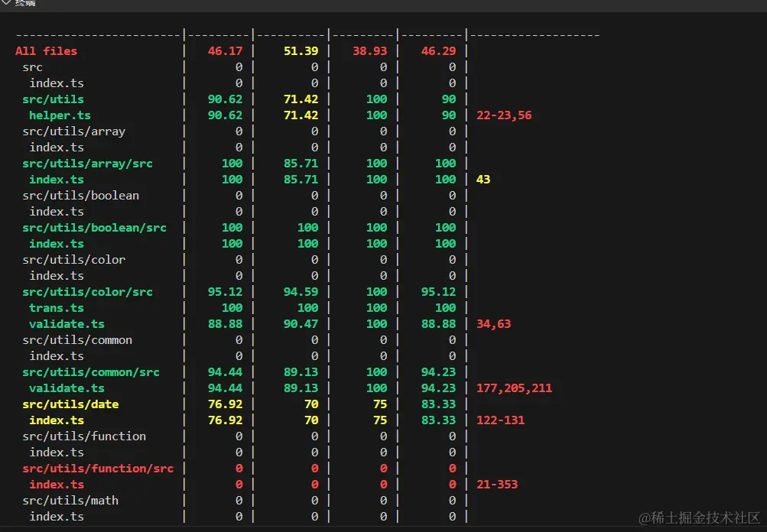The height and width of the screenshot is (532, 767).
Task: Click the src/utils/common directory label
Action: [x=77, y=340]
